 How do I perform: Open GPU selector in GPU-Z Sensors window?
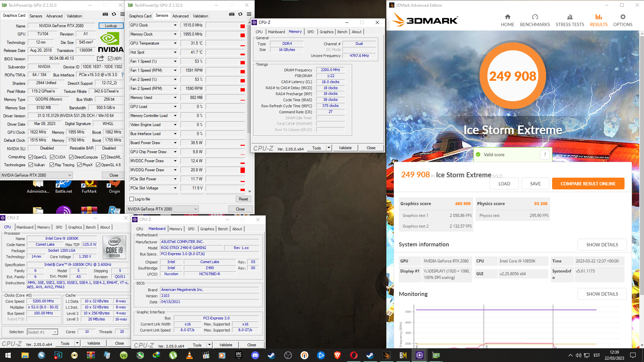[x=162, y=209]
